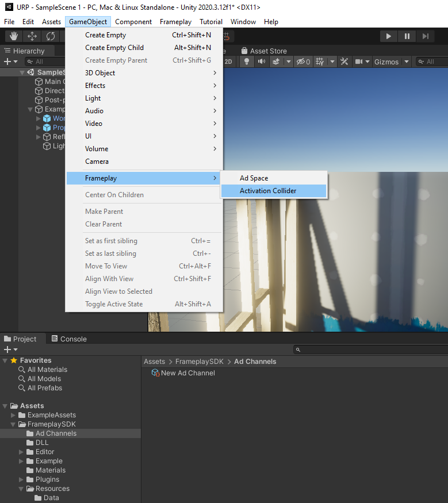The height and width of the screenshot is (503, 448).
Task: Expand the blue Workshop prefab in Hierarchy
Action: pyautogui.click(x=38, y=118)
